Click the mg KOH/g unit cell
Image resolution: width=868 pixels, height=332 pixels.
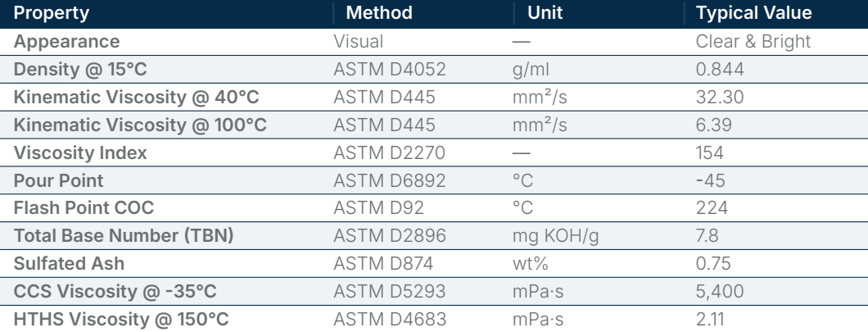point(556,235)
